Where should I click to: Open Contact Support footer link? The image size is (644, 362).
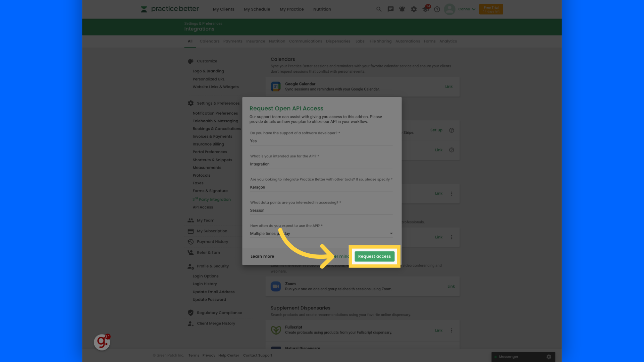[x=257, y=355]
